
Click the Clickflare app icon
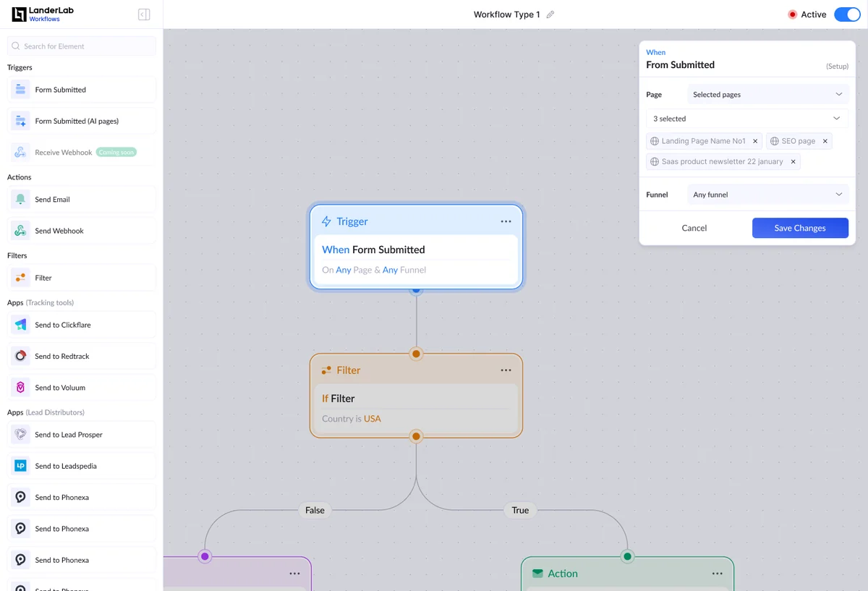tap(20, 325)
